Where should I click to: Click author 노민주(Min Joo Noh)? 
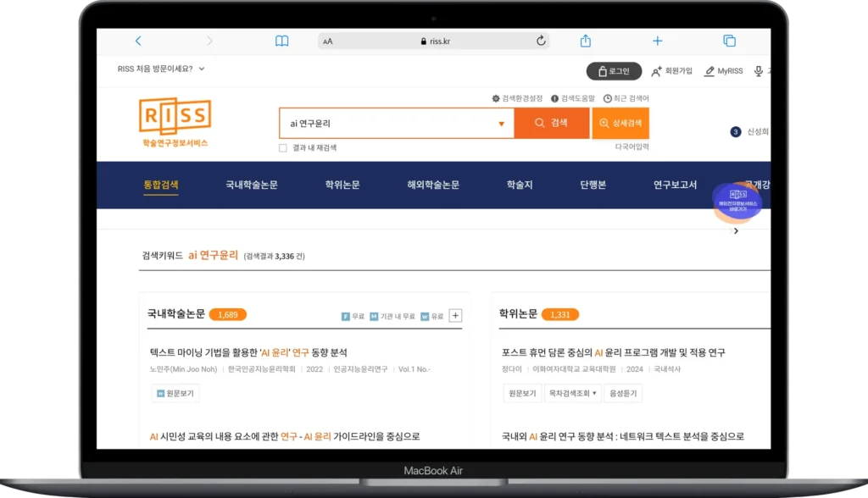tap(183, 369)
